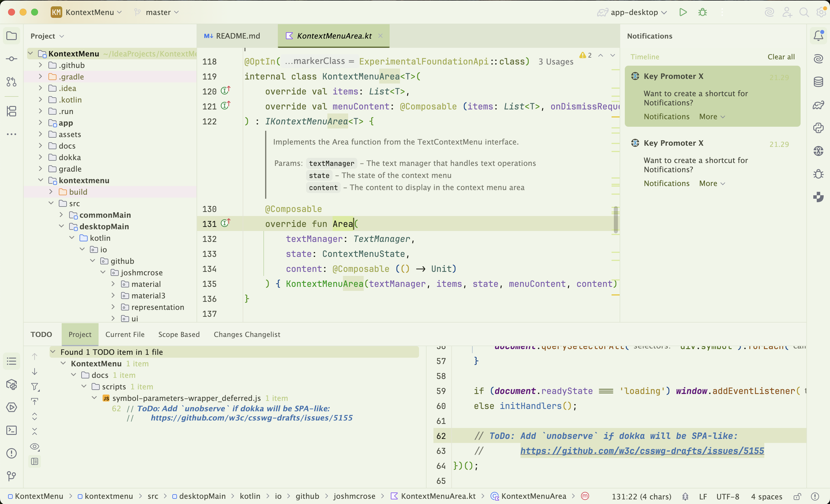Click Notifications link in second Key Promoter notification
The image size is (830, 504).
pyautogui.click(x=666, y=183)
